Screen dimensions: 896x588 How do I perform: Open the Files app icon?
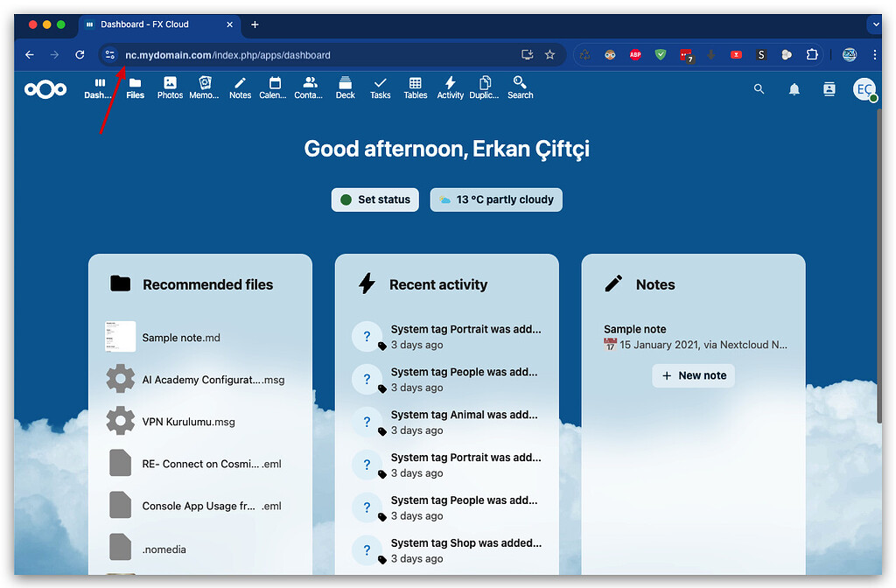(x=135, y=87)
